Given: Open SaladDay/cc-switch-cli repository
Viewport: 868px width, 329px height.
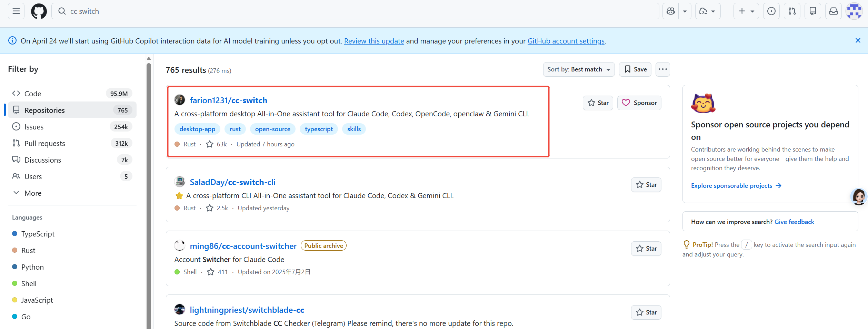Looking at the screenshot, I should (232, 182).
